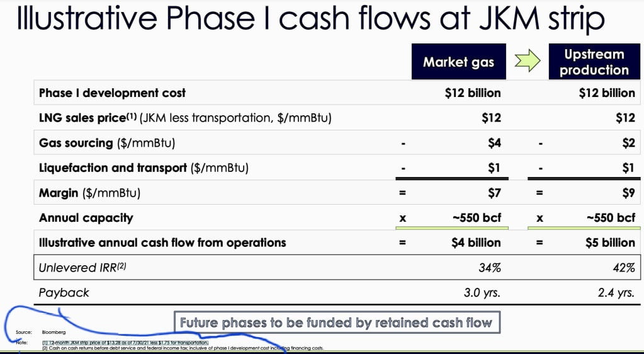Click Illustrative annual cash flow from operations
Image resolution: width=644 pixels, height=354 pixels.
pos(162,243)
